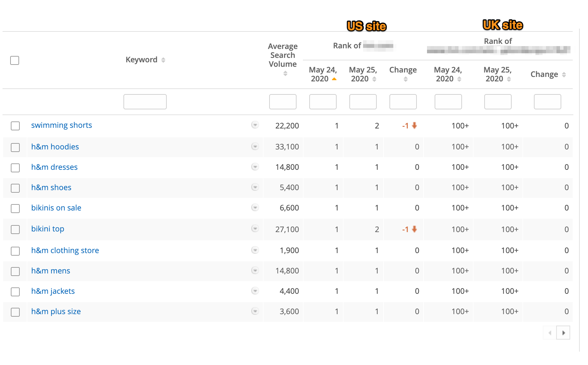Sort US site May 24, 2020 column

coord(334,79)
